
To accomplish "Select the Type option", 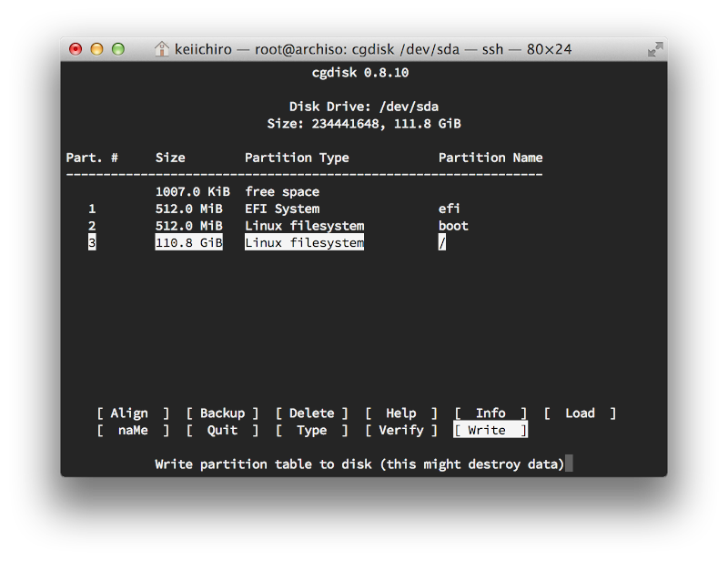I will 311,431.
